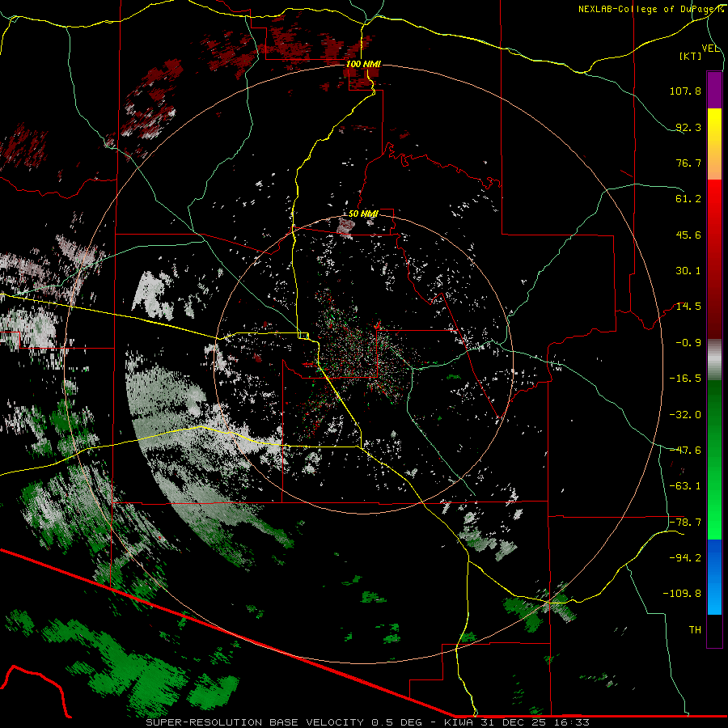This screenshot has height=728, width=728.
Task: Select the -16.5 legend value
Action: pos(685,379)
